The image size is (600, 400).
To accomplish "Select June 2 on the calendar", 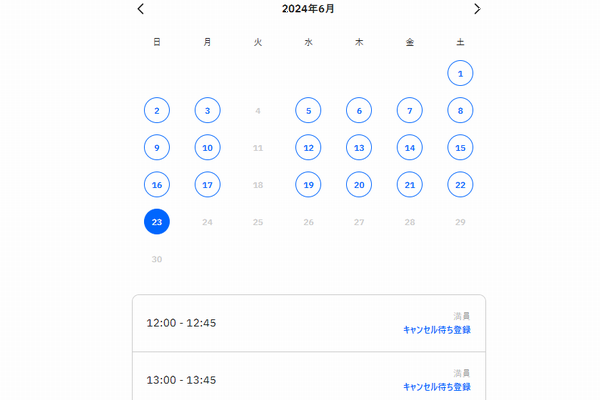I will [x=157, y=110].
